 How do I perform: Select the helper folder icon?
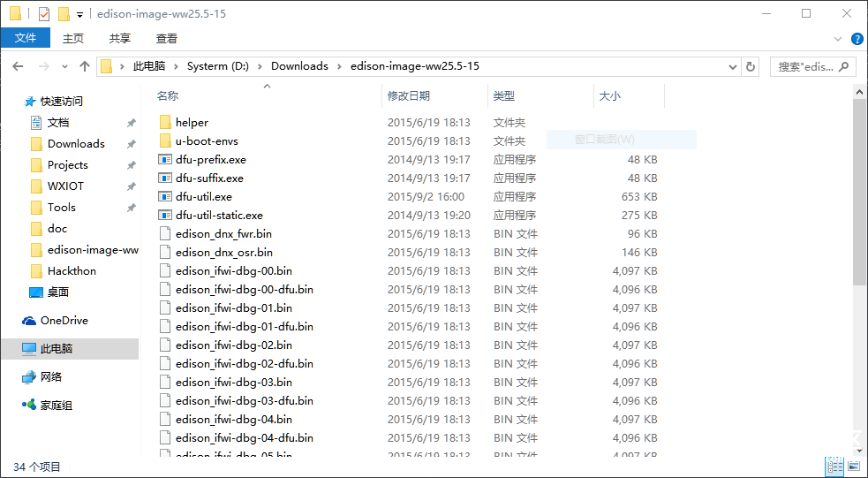click(x=165, y=123)
